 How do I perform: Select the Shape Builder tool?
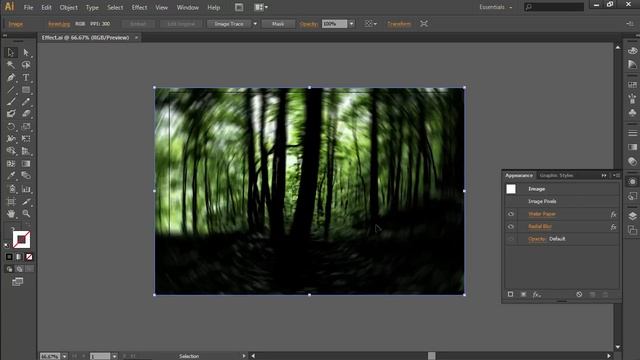pos(11,151)
